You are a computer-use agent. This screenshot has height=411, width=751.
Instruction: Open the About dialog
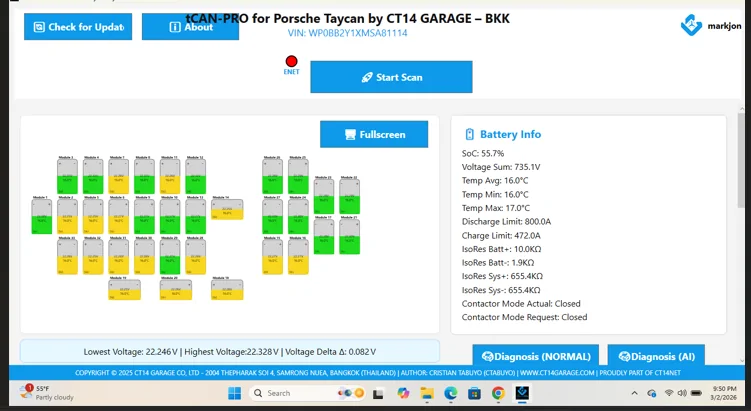[x=190, y=27]
